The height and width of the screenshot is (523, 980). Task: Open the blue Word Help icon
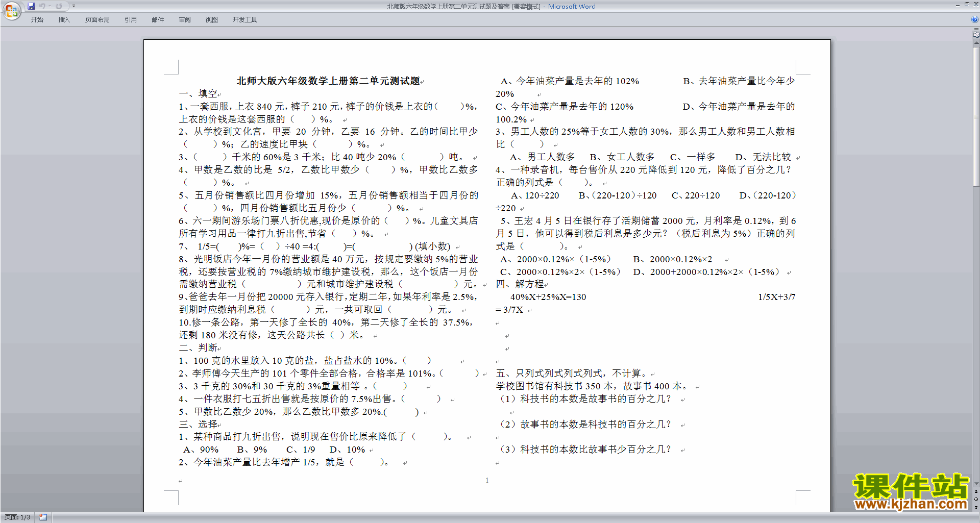click(x=975, y=19)
